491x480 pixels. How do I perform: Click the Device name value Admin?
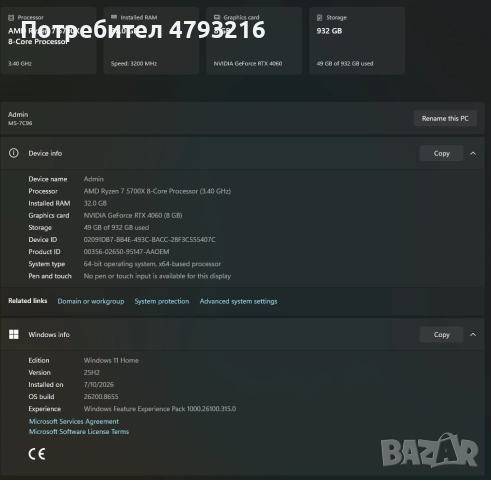(94, 179)
